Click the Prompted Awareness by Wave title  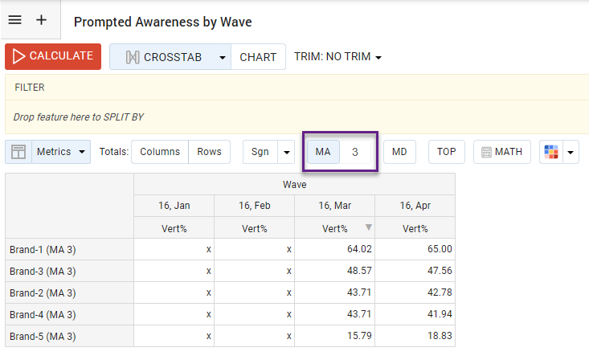162,22
